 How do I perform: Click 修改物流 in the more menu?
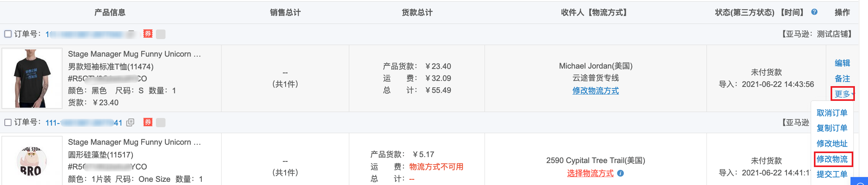(x=832, y=159)
